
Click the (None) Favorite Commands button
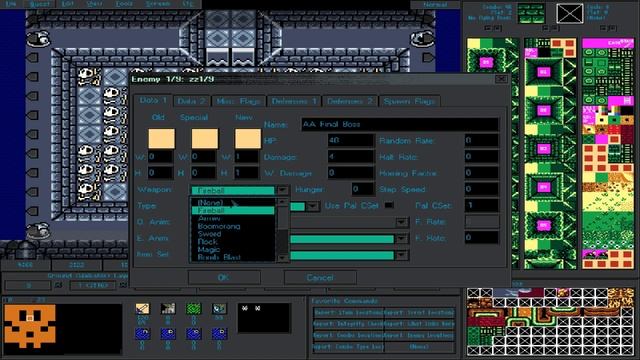tap(420, 347)
